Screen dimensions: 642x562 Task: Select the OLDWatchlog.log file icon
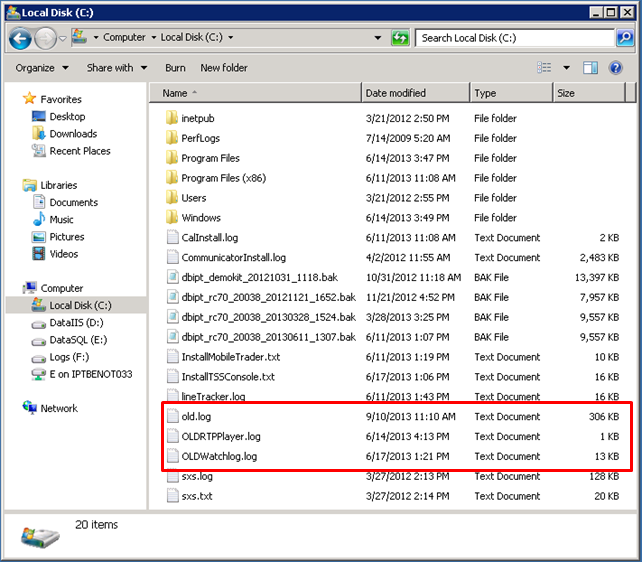(173, 456)
